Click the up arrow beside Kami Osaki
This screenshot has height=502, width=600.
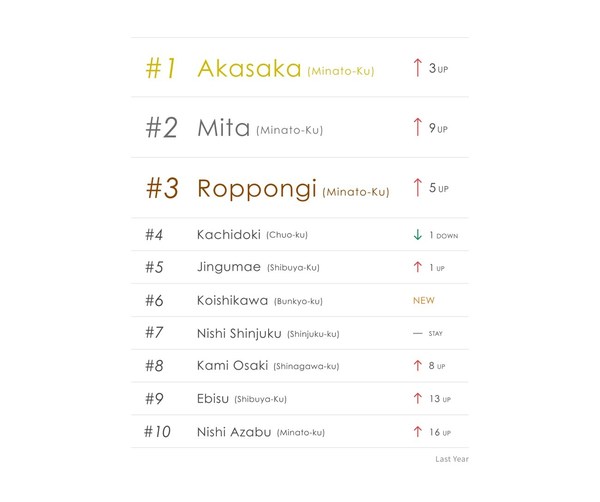tap(417, 366)
